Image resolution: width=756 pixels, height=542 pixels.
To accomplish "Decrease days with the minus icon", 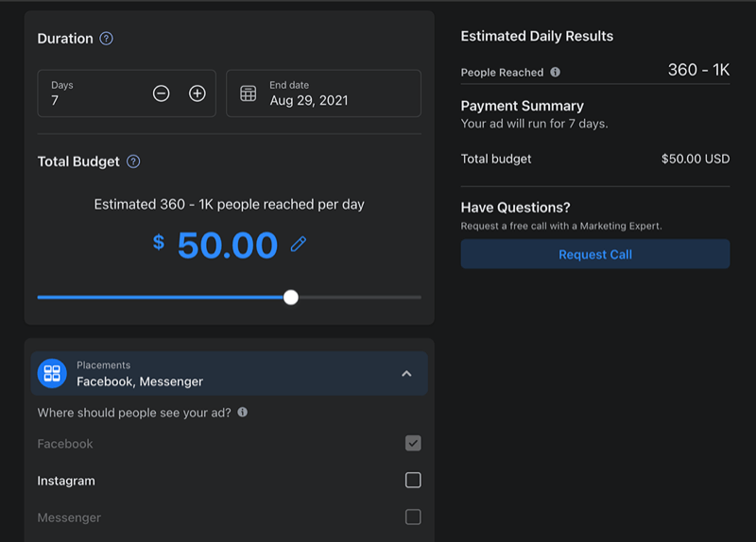I will click(x=161, y=93).
